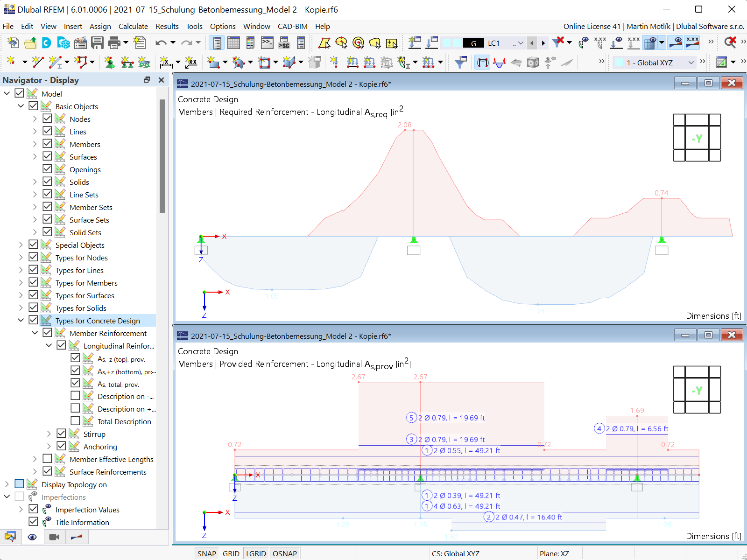Uncheck the Stirrup reinforcement item

[61, 433]
